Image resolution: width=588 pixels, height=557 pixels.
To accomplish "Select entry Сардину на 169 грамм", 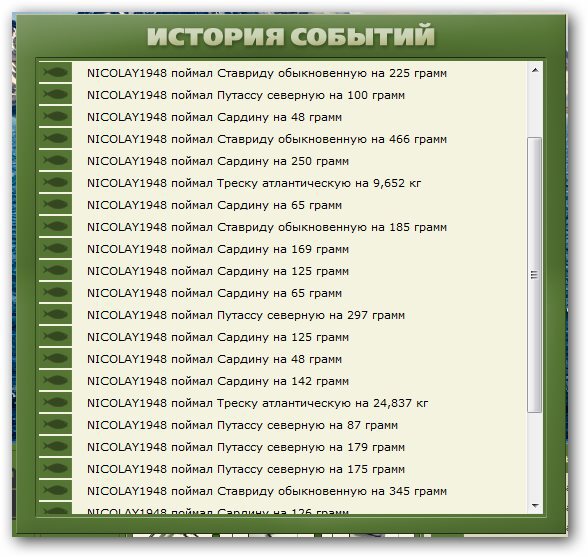I will (x=218, y=249).
